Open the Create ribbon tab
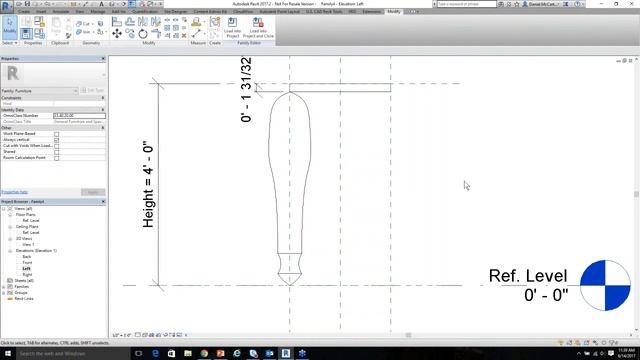 coord(24,12)
